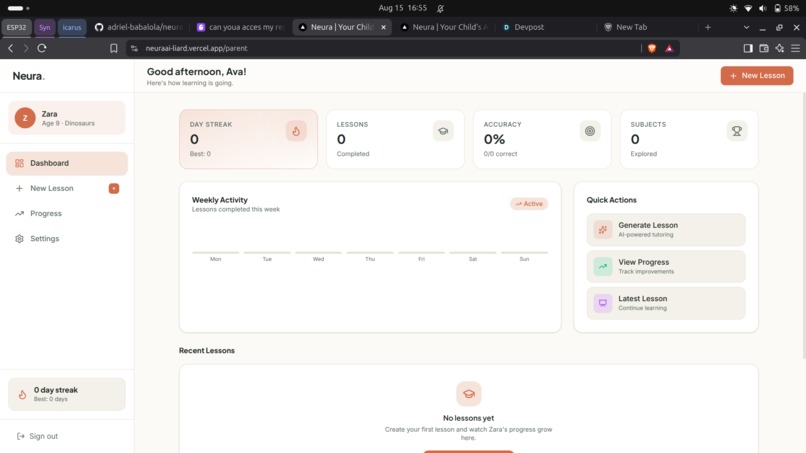Click the sparkle icon on Generate Lesson
This screenshot has height=453, width=806.
602,229
